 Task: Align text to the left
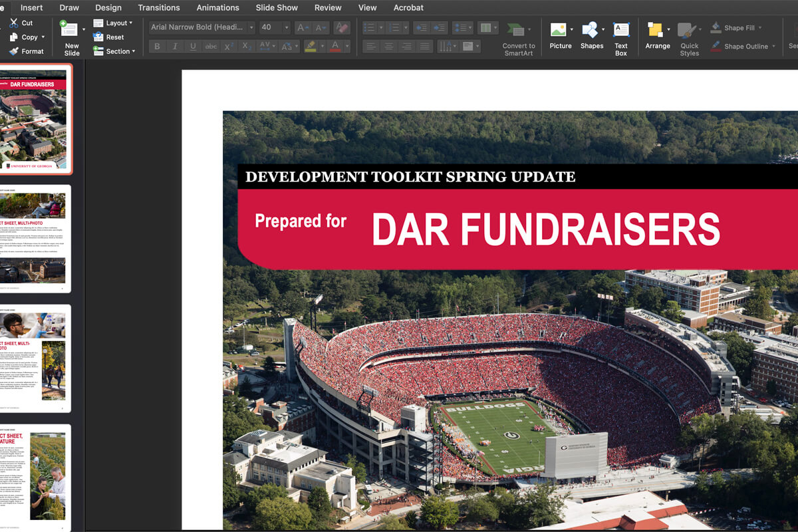371,47
